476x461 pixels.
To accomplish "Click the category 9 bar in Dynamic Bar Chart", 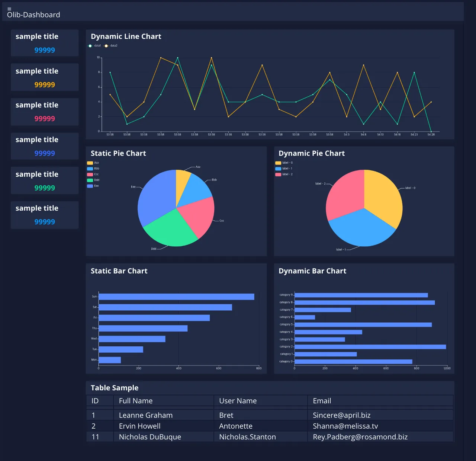I will (361, 295).
